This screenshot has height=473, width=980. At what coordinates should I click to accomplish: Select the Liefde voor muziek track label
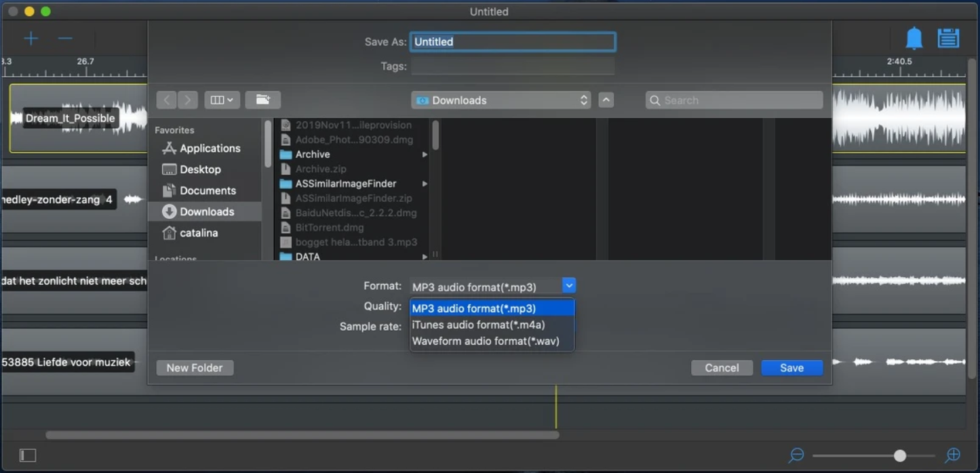pos(66,362)
